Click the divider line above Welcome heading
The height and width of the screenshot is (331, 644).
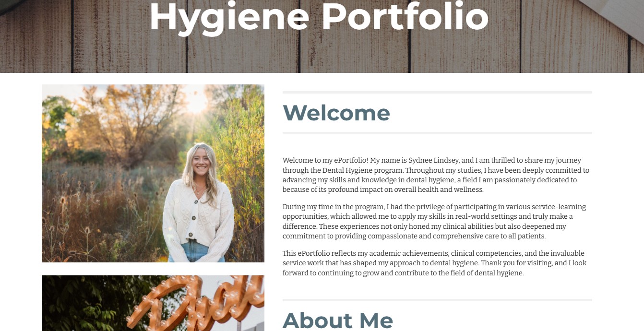pos(437,92)
